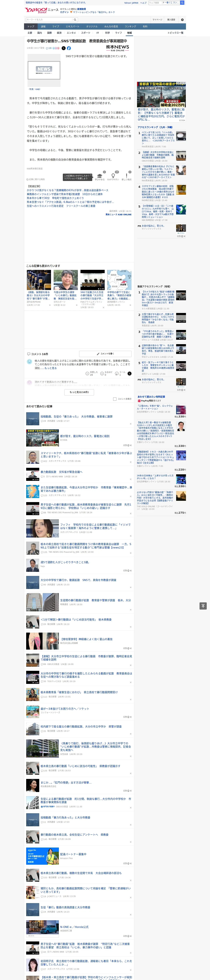Open the ライブ tab in blue navigation bar
The height and width of the screenshot is (980, 210).
coord(56,26)
